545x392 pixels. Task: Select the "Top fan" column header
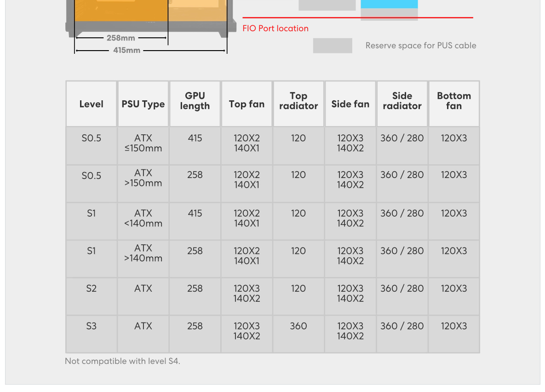tap(247, 104)
